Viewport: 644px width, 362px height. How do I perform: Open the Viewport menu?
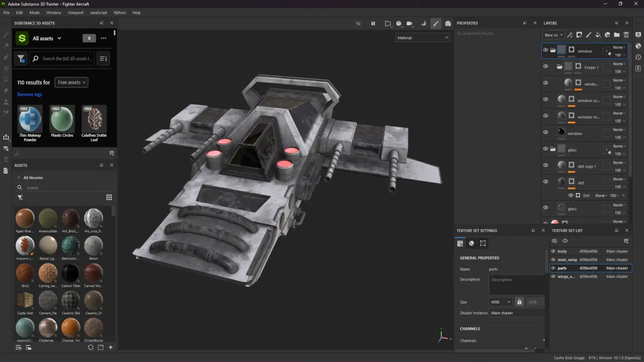point(76,12)
